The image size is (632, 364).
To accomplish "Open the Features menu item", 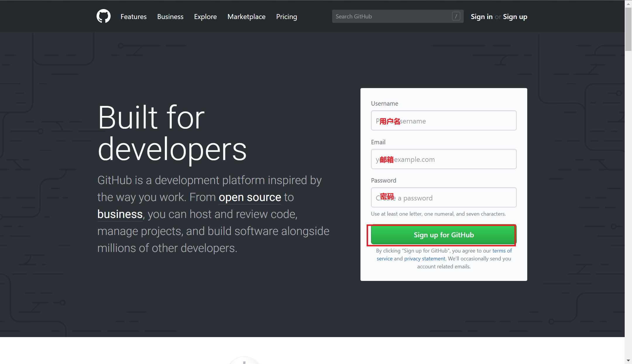I will (x=133, y=17).
